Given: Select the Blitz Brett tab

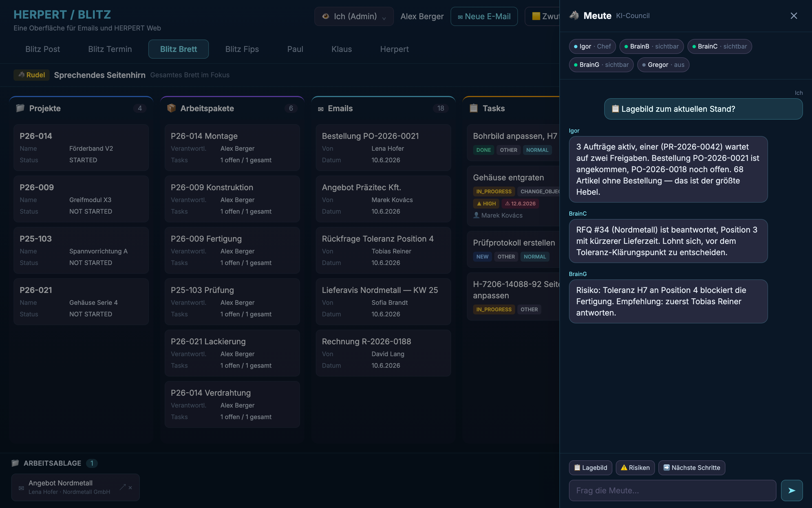Looking at the screenshot, I should pos(178,49).
